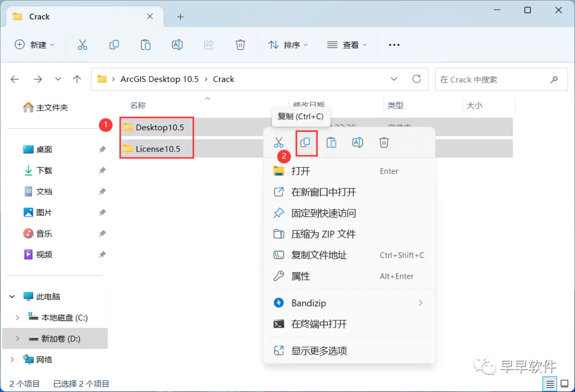Expand the Bandizip submenu arrow
Viewport: 575px width, 392px height.
coord(421,303)
